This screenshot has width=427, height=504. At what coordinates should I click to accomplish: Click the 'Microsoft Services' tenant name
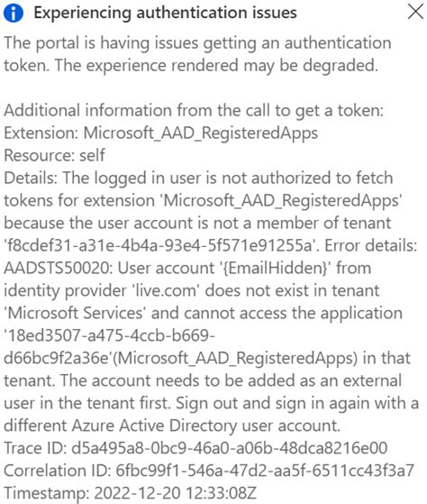(75, 313)
